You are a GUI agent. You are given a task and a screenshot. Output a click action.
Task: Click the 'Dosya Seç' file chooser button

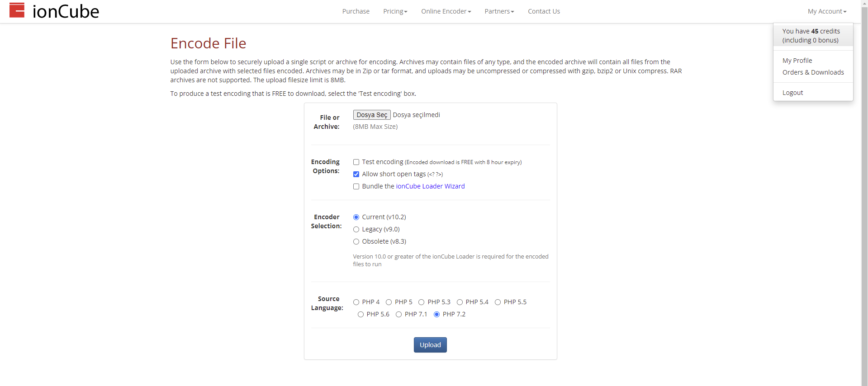coord(372,115)
